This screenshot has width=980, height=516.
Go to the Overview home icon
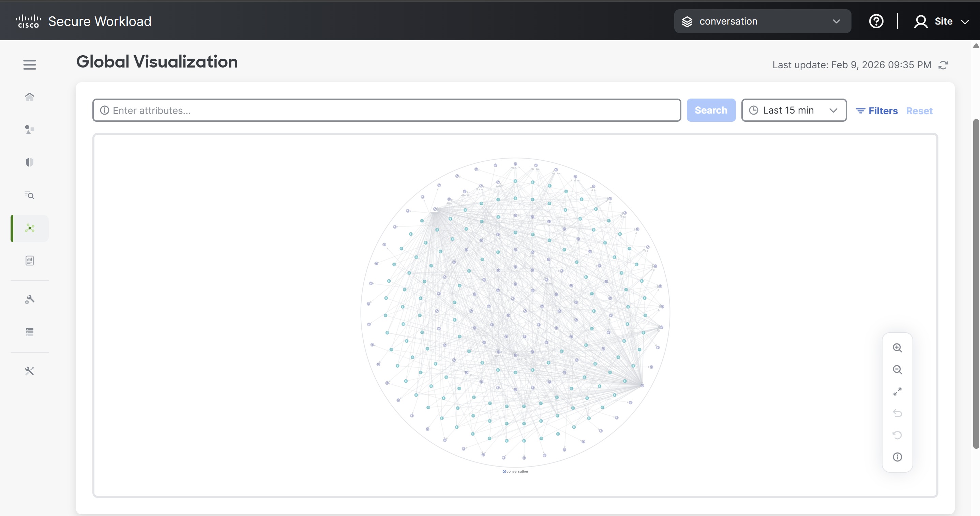29,97
